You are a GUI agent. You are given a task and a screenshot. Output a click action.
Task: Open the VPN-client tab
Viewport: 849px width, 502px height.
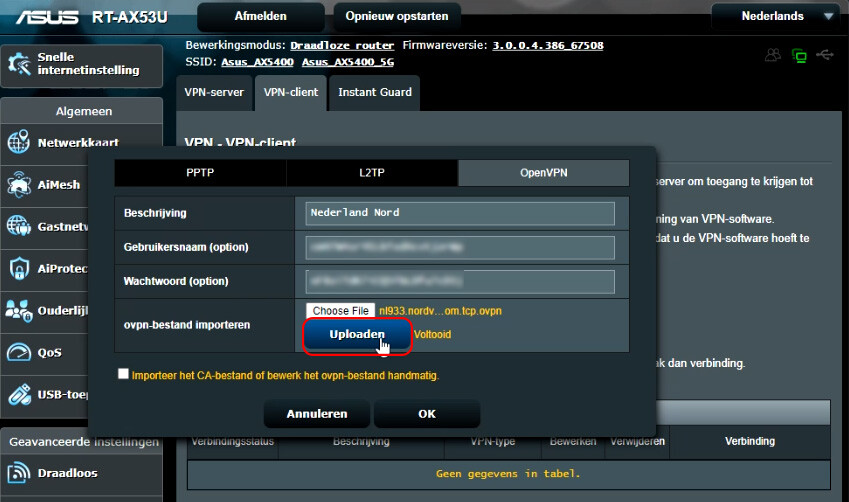click(x=291, y=93)
